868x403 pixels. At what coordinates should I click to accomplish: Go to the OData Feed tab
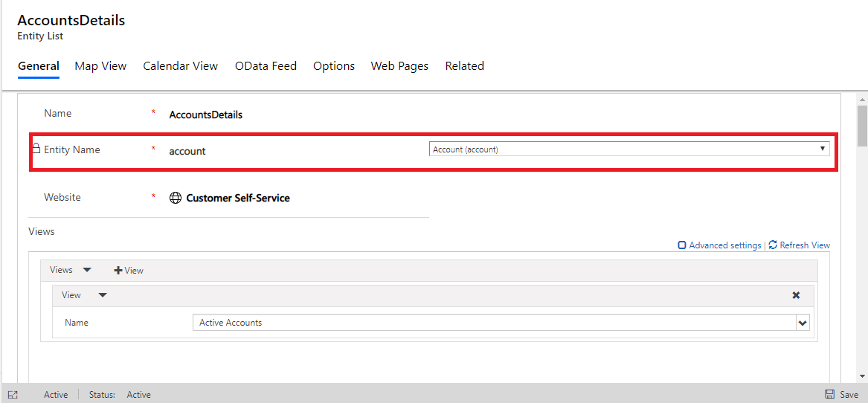pos(266,66)
